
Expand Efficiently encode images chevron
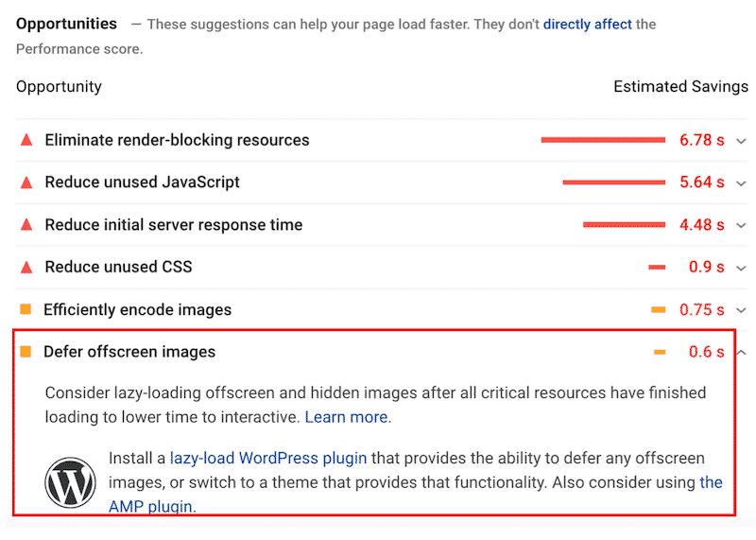(x=741, y=310)
